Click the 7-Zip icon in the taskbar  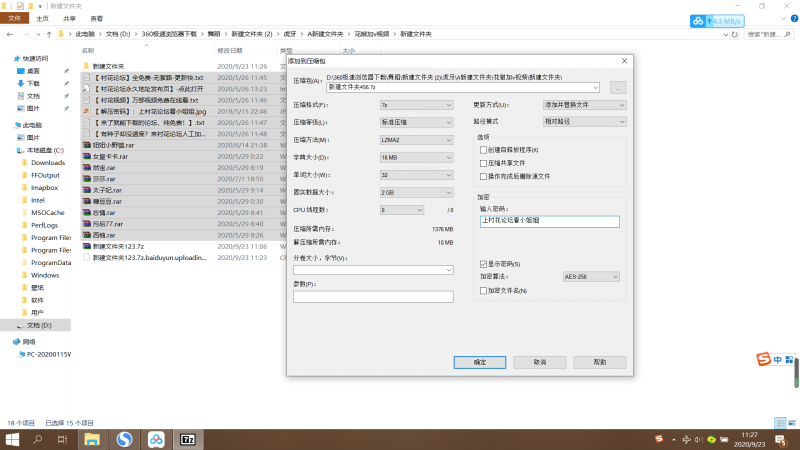click(x=187, y=439)
